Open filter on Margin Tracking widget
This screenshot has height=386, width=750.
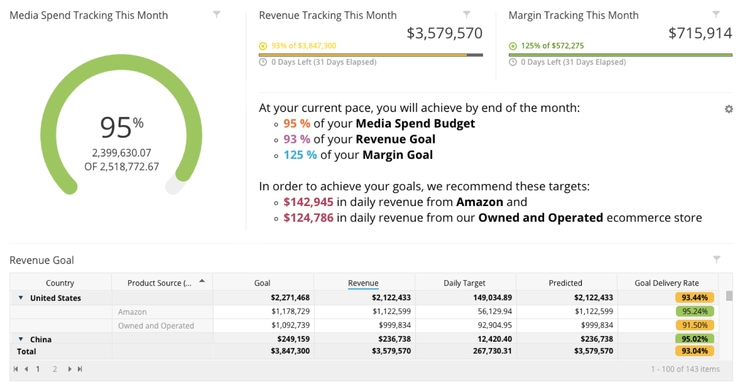click(716, 15)
